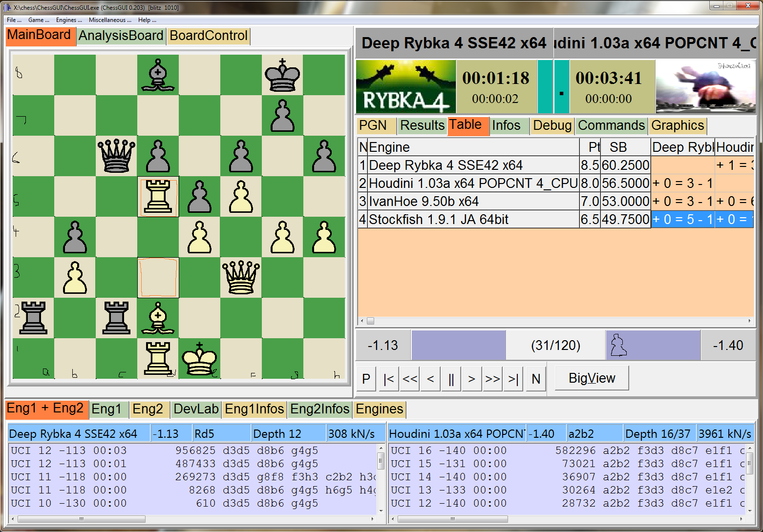Open the Game menu
This screenshot has height=532, width=763.
pyautogui.click(x=39, y=20)
